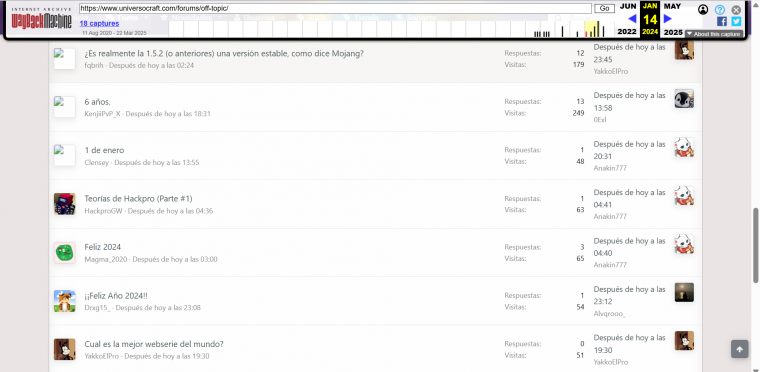Open author KenjiiPvP_X profile link

tap(102, 114)
